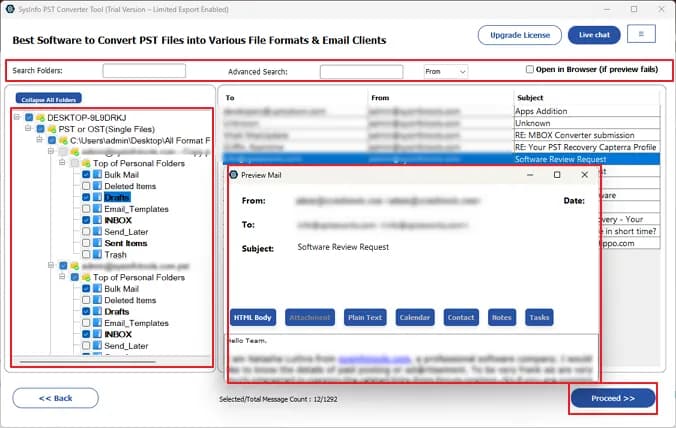Screen dimensions: 676x428
Task: Click the Bulk Mail folder icon in the second mailbox
Action: tap(97, 288)
